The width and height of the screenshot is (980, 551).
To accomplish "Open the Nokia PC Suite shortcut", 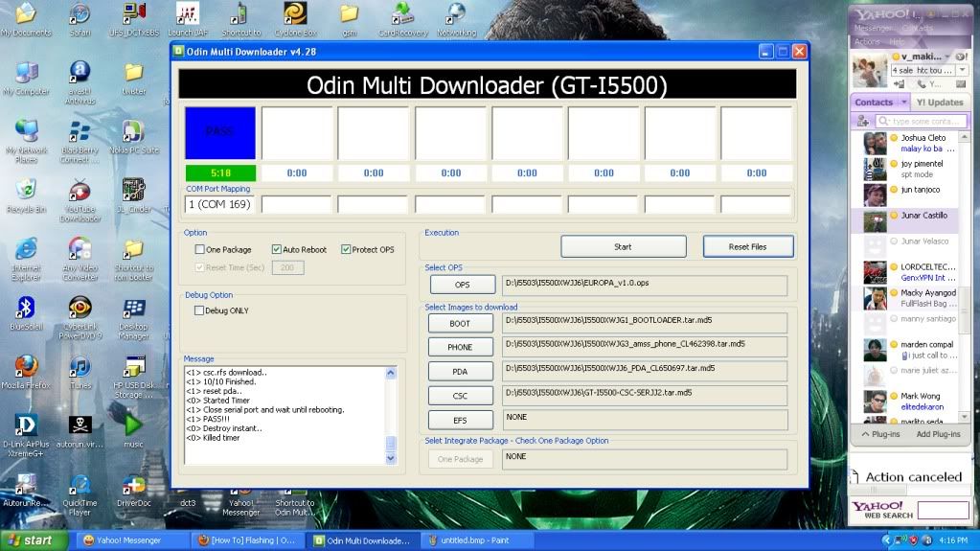I will click(x=134, y=137).
